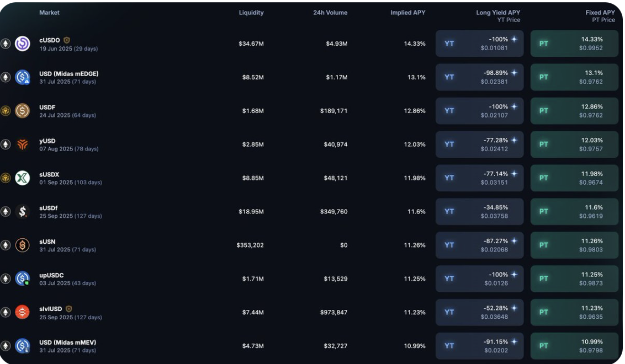Click the sUSDX token icon
The height and width of the screenshot is (364, 625).
tap(22, 178)
